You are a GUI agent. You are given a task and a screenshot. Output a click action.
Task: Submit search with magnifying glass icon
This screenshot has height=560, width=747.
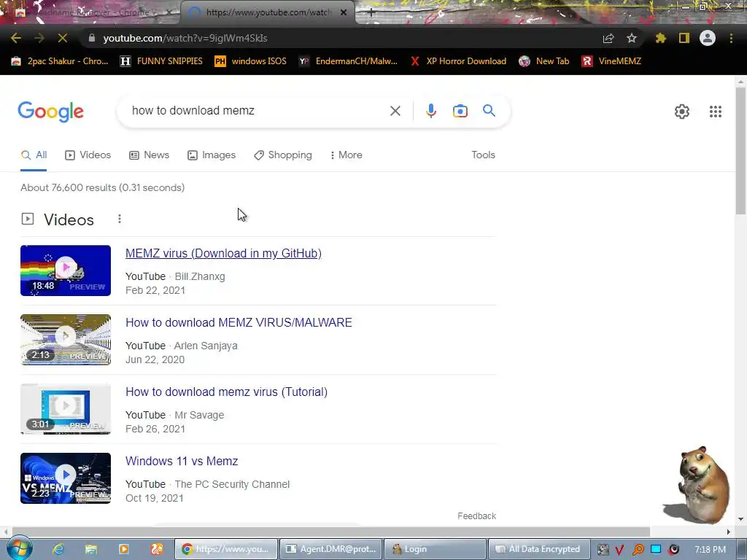(x=489, y=111)
